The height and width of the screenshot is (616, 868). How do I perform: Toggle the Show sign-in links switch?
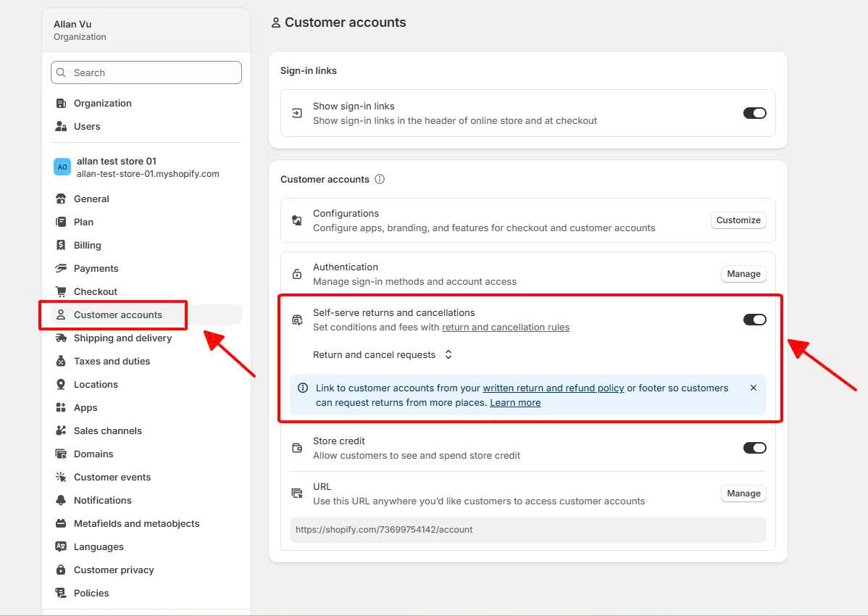coord(754,113)
